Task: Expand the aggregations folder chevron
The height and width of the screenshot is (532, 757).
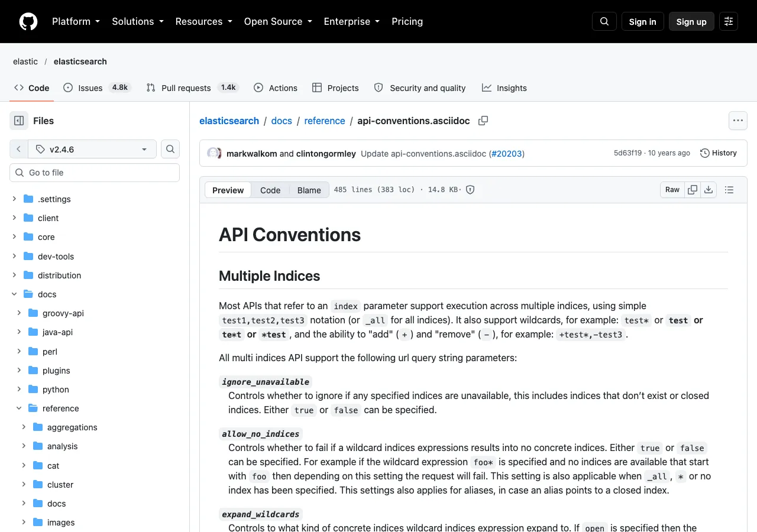Action: [x=24, y=427]
